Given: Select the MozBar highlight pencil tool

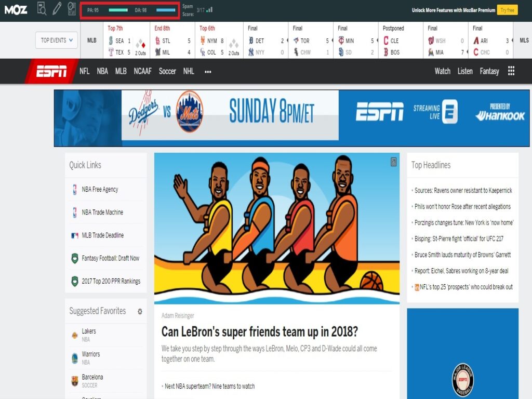Looking at the screenshot, I should (x=57, y=9).
